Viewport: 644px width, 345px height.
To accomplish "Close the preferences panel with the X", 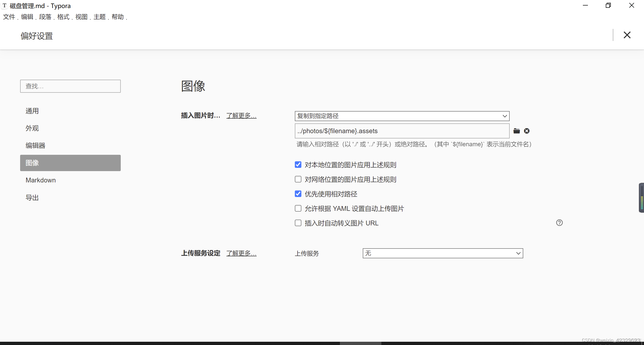I will 627,35.
